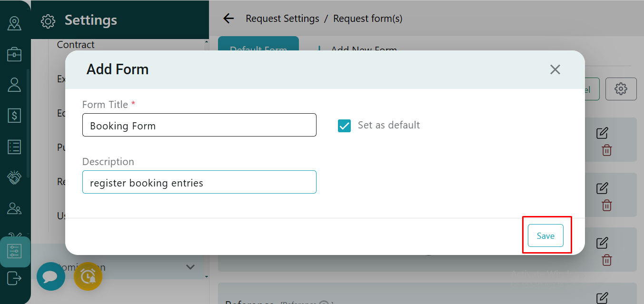Image resolution: width=644 pixels, height=304 pixels.
Task: Click the Form Title input field
Action: coord(199,126)
